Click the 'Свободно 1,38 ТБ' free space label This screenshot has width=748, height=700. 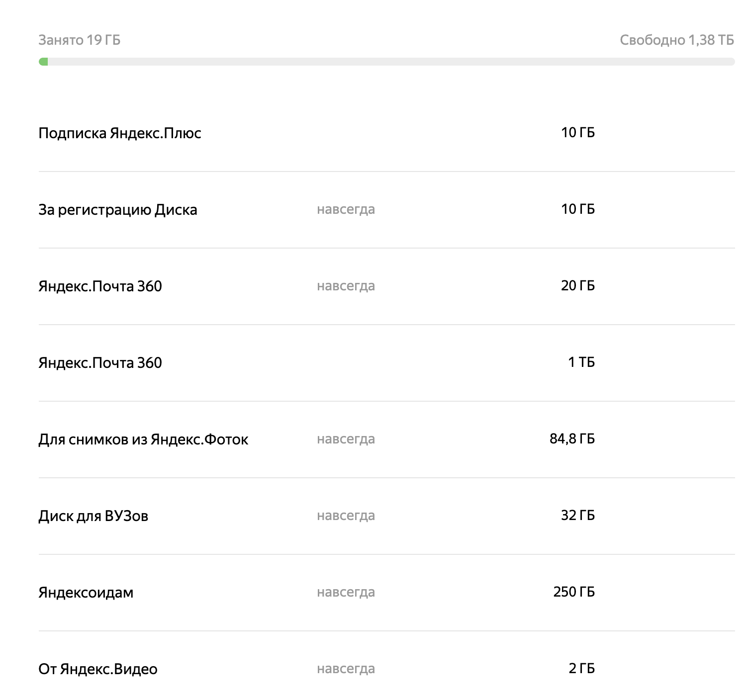pyautogui.click(x=676, y=40)
